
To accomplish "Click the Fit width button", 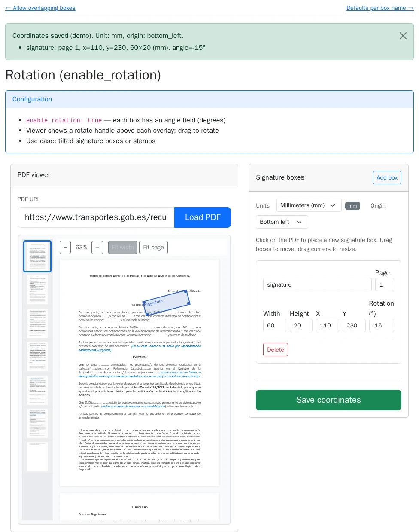I will point(123,248).
